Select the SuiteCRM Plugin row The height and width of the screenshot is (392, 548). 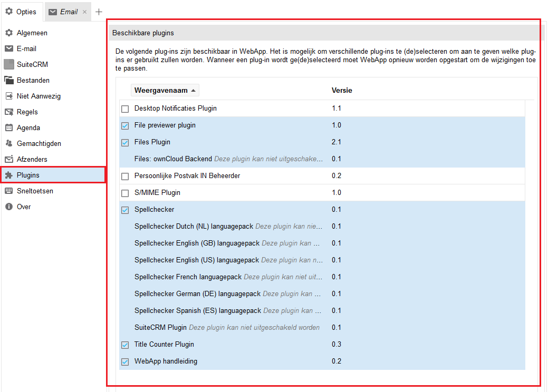pos(322,327)
